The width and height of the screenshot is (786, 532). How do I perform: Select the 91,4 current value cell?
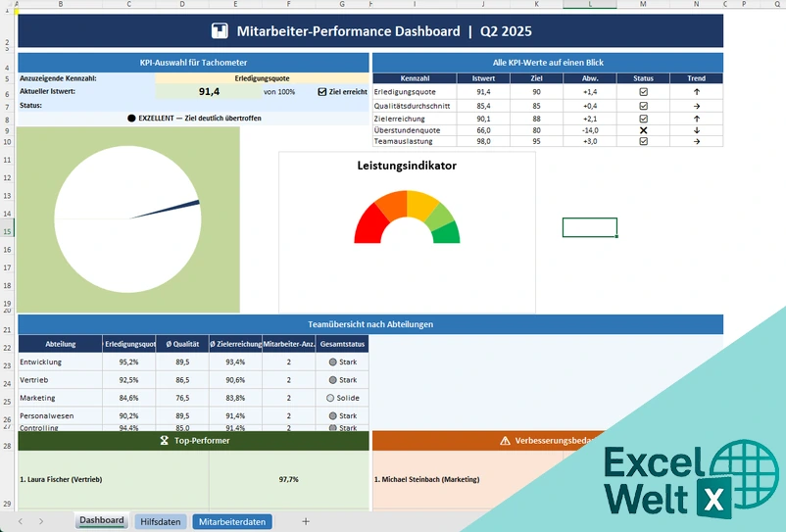(x=209, y=92)
